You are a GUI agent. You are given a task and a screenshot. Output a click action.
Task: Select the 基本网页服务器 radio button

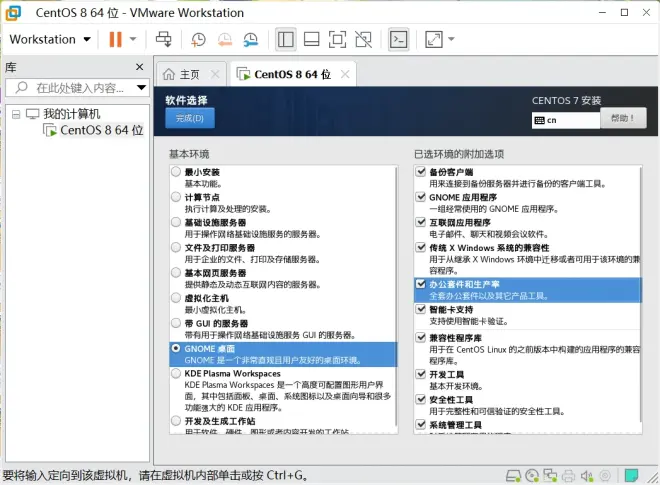pyautogui.click(x=176, y=273)
